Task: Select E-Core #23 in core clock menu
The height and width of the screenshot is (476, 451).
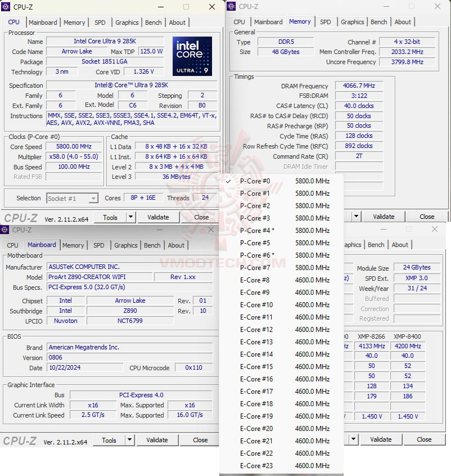Action: (281, 466)
